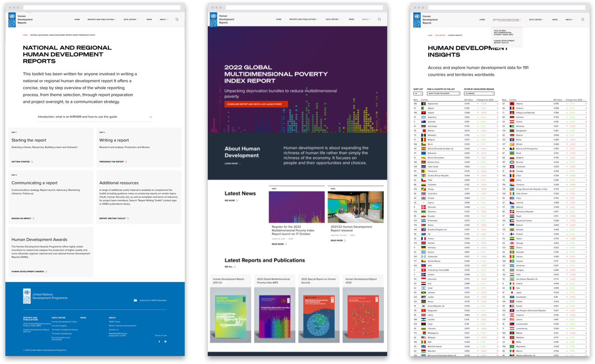Screen dimensions: 595x364
Task: Expand About menu in toolkit page window
Action: pyautogui.click(x=164, y=19)
